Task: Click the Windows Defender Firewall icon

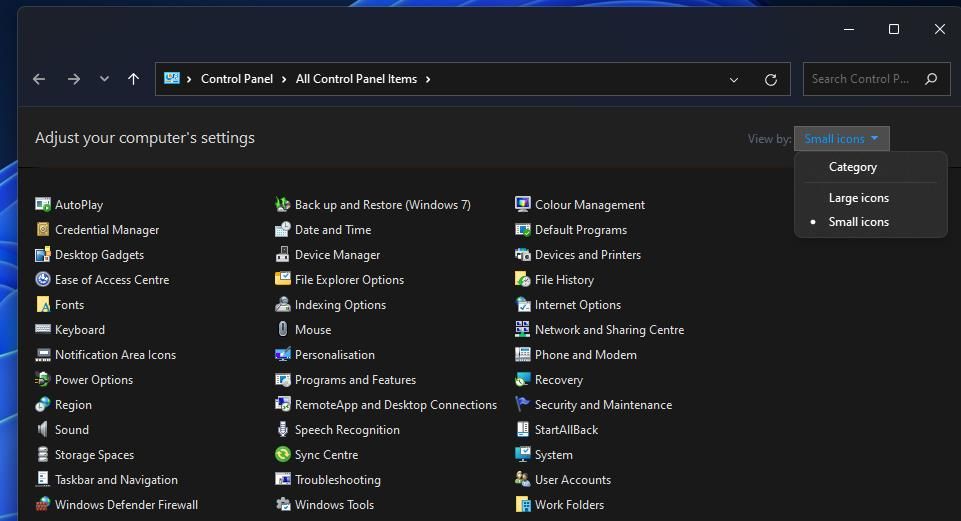Action: tap(43, 505)
